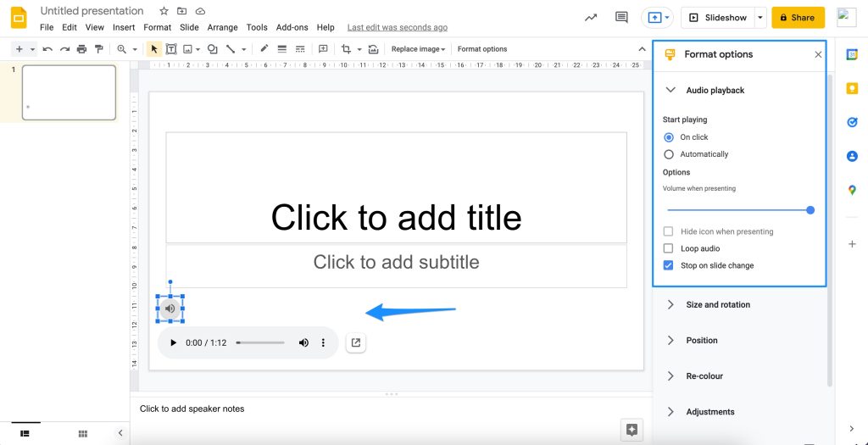The image size is (868, 445).
Task: Collapse the toolbar menus chevron
Action: point(642,49)
